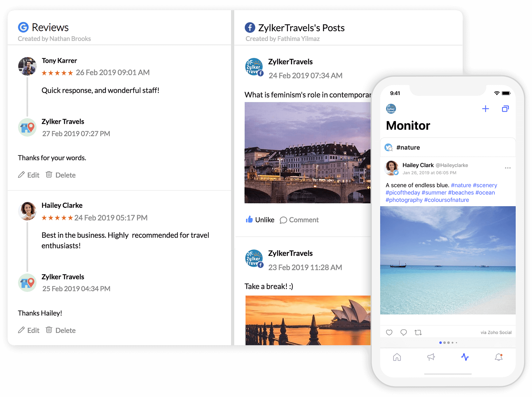Click 'Created by Fathima Yilmaz' text
This screenshot has width=532, height=397.
283,39
